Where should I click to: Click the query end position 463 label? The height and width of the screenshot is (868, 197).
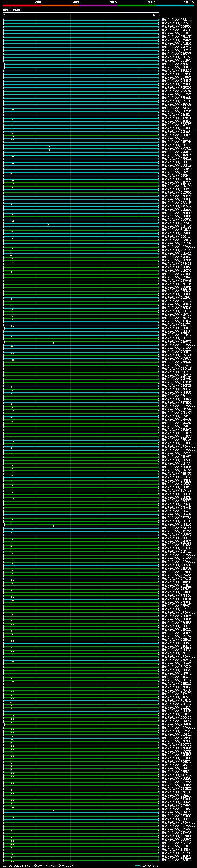(155, 15)
